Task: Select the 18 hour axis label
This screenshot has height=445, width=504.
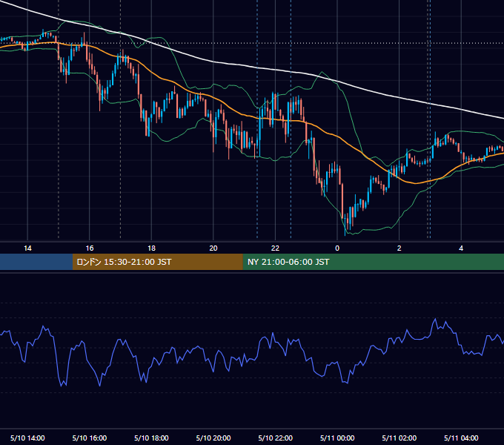Action: (151, 248)
